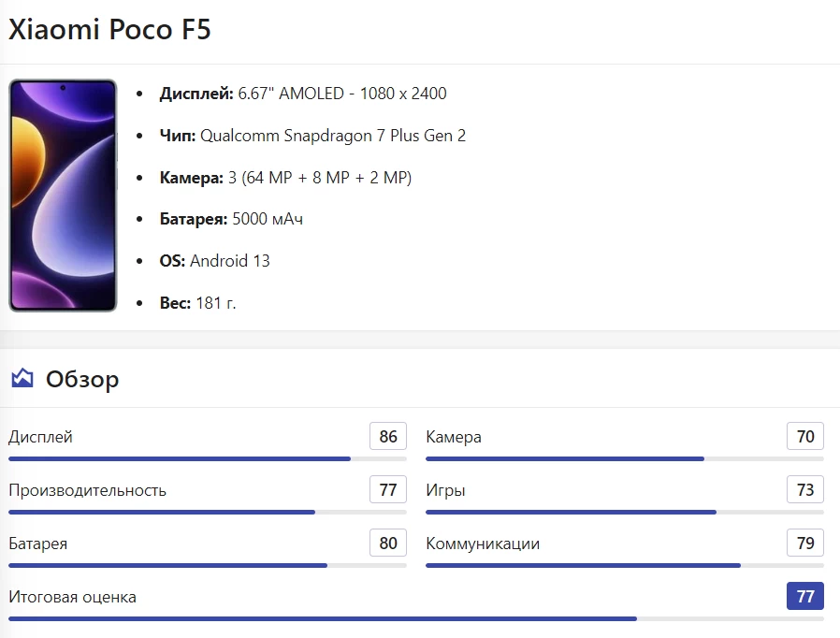Click the Камера rating progress bar
Image resolution: width=840 pixels, height=638 pixels.
pyautogui.click(x=624, y=458)
